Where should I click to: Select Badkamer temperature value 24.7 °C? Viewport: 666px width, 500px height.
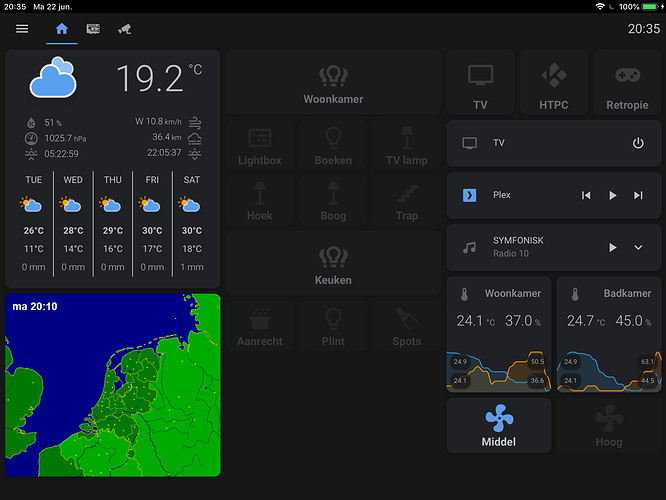pos(586,321)
